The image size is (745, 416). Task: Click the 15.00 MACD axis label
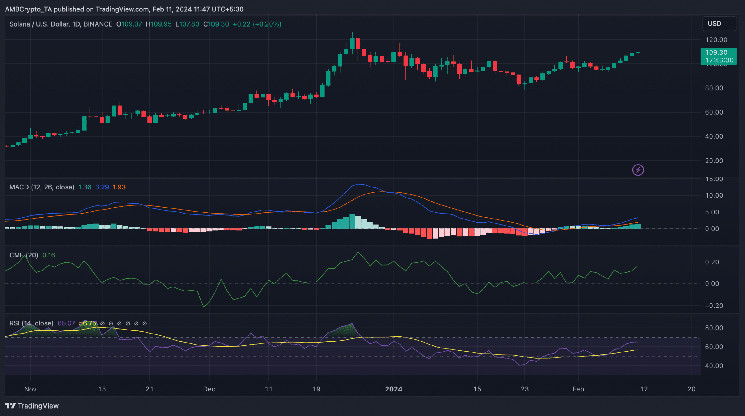click(x=715, y=179)
